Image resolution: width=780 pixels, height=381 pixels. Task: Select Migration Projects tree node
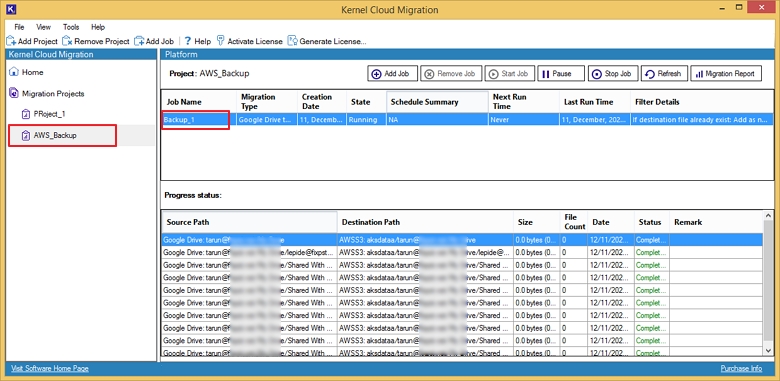click(x=53, y=94)
